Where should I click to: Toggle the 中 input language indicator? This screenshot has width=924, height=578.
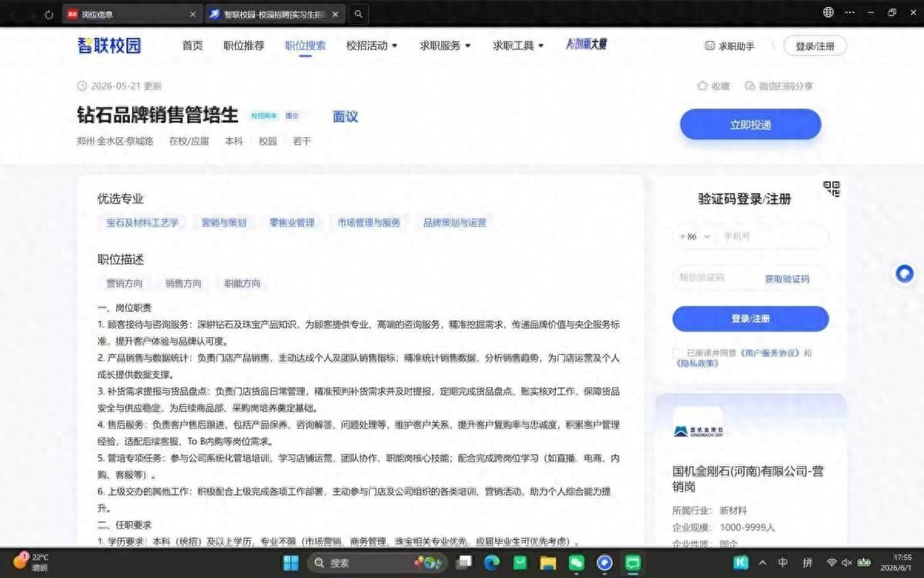tap(784, 563)
